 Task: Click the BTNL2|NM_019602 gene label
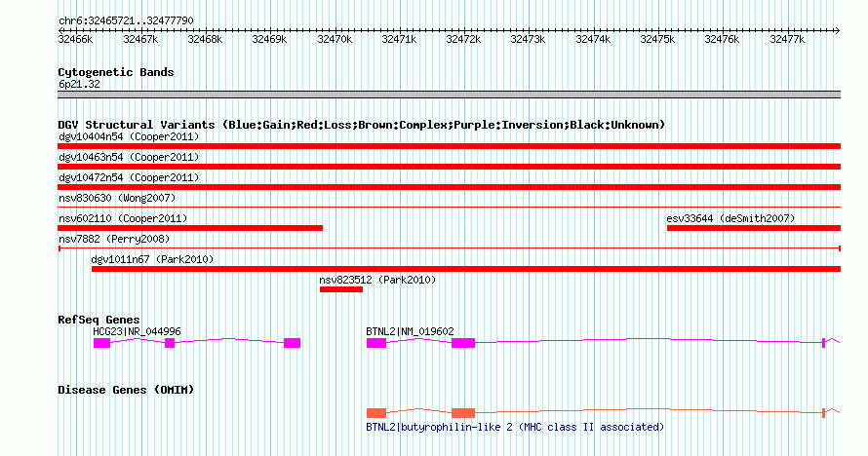pos(410,331)
